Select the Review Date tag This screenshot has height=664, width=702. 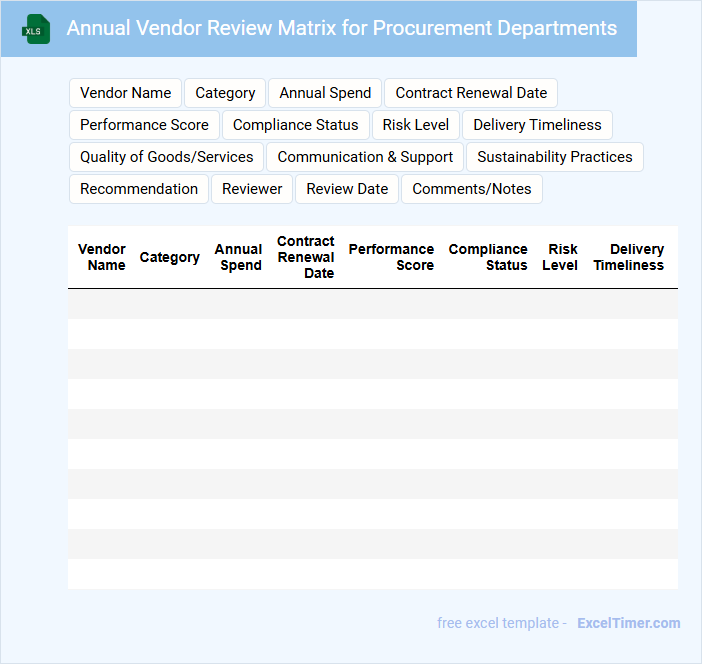pyautogui.click(x=347, y=189)
